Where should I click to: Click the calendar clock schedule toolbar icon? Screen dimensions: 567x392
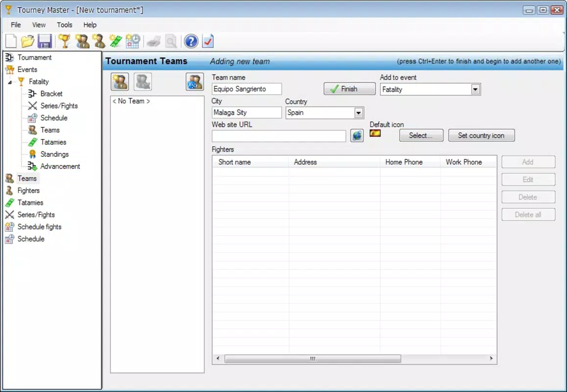133,41
